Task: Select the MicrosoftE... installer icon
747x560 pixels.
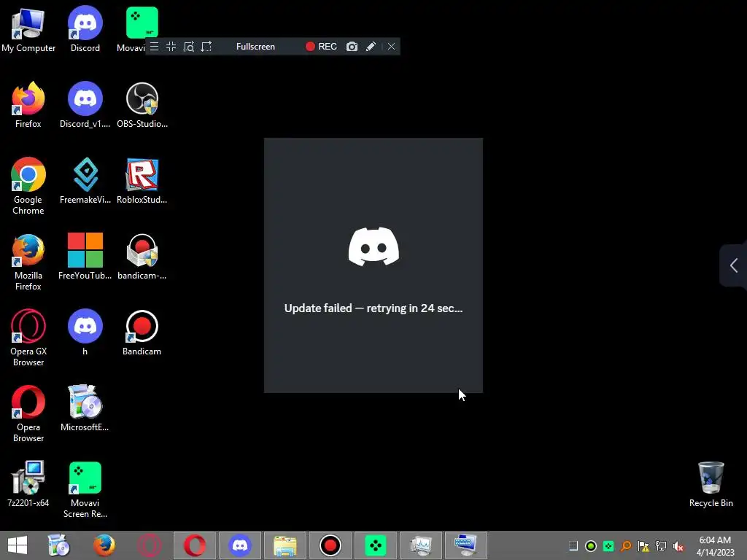Action: click(x=85, y=408)
